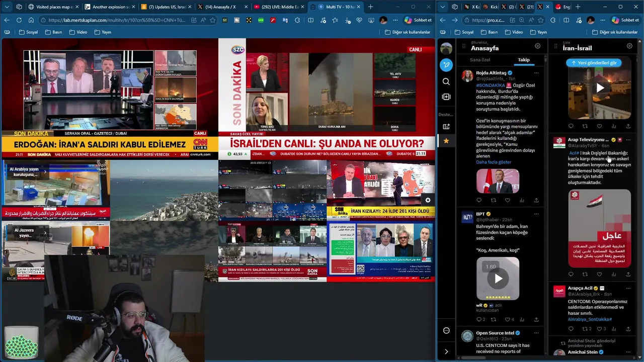The image size is (644, 362).
Task: Select the SZC TV İsrail'den Canlı stream
Action: (327, 99)
